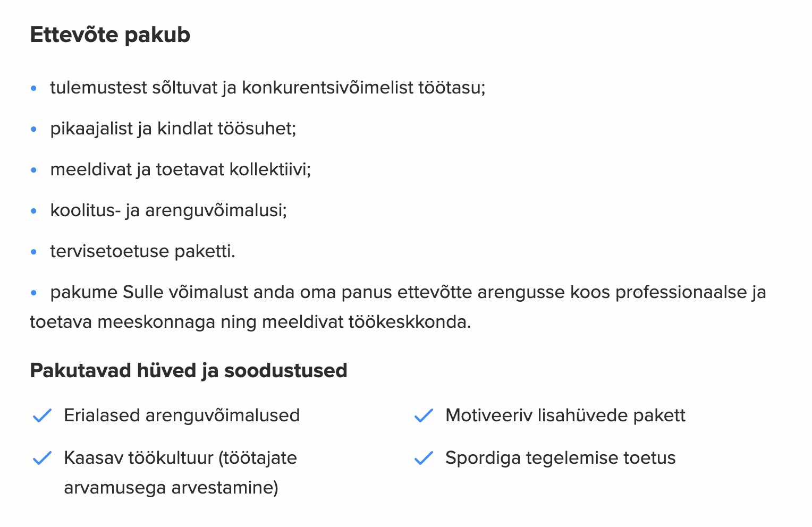Click the bullet before meeldivat ja toetavat
Screen dimensions: 812x527
pyautogui.click(x=34, y=170)
